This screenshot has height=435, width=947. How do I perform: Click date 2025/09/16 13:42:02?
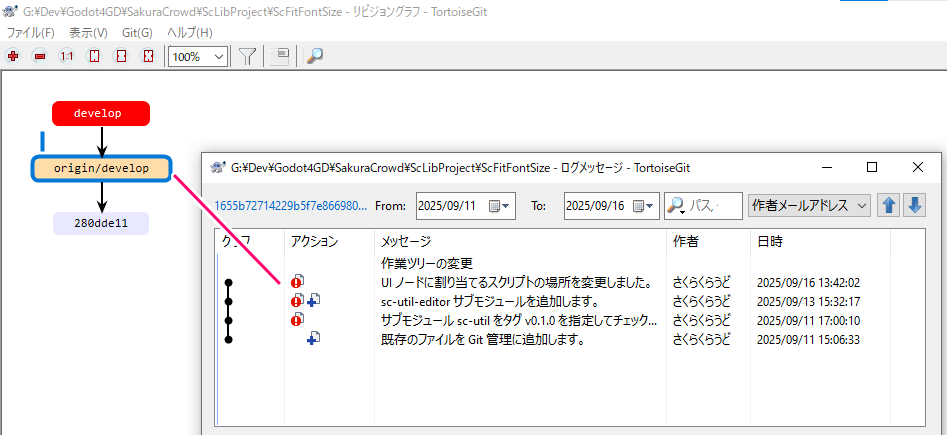point(808,283)
